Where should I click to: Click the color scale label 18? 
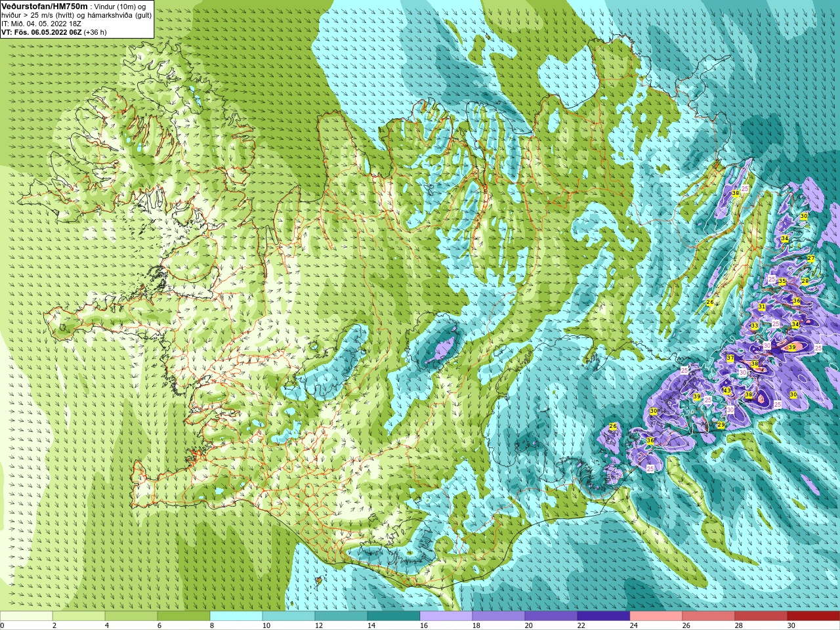[x=476, y=625]
